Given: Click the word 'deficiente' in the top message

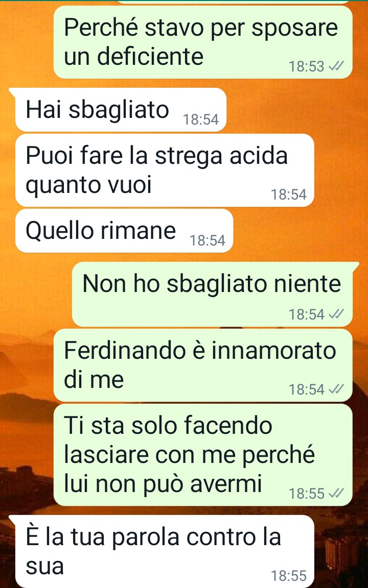Looking at the screenshot, I should tap(150, 57).
